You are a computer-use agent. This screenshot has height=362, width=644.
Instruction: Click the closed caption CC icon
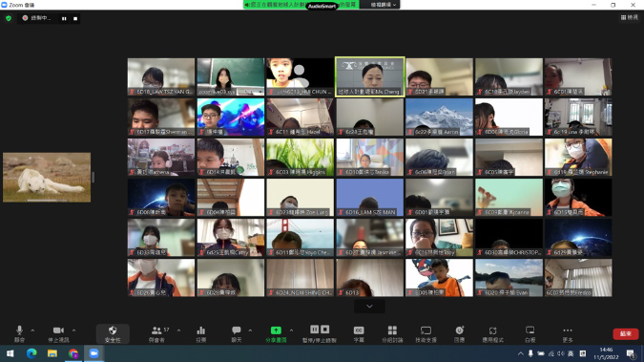359,333
